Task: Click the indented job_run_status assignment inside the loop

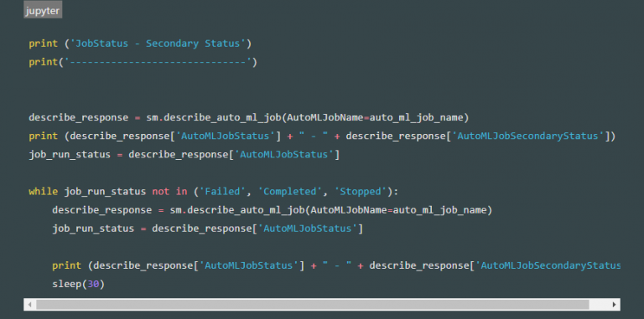Action: pos(207,229)
